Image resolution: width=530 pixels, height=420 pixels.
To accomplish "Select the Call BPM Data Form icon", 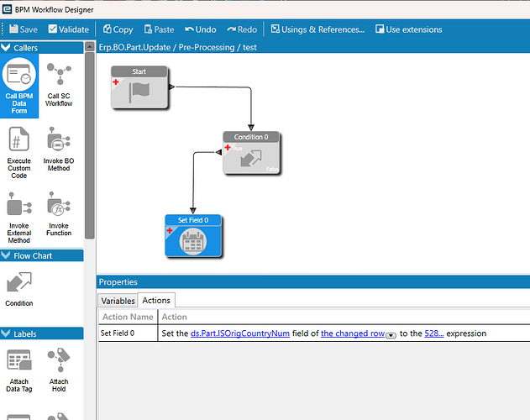I will (x=19, y=86).
